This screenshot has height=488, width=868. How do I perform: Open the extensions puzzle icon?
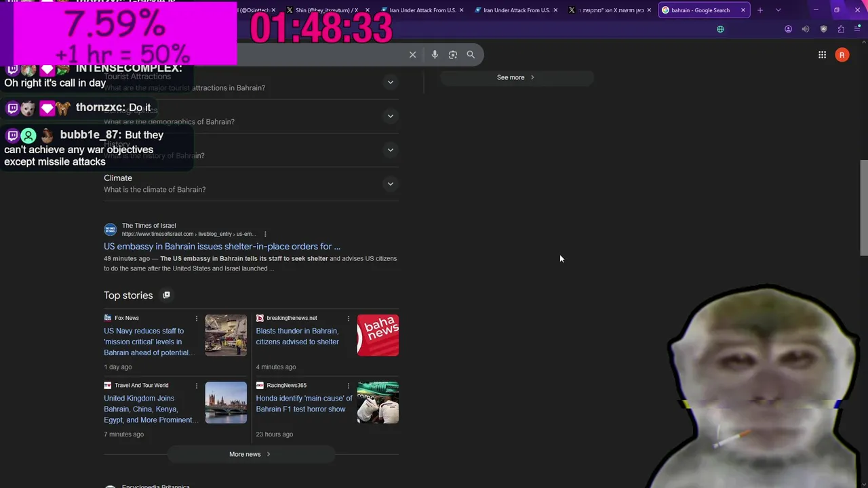coord(841,29)
